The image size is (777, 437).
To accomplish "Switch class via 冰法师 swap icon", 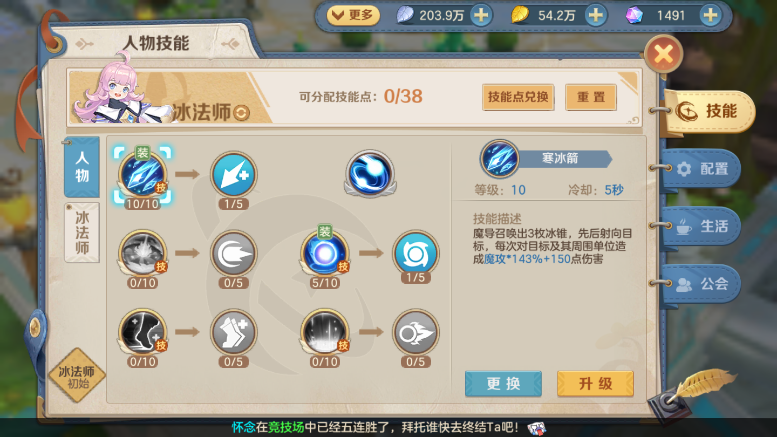I will [241, 113].
